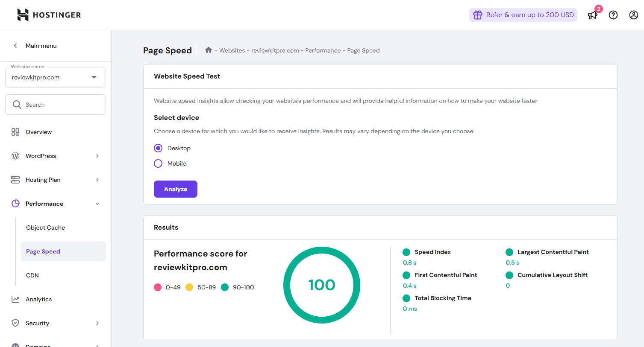Open the help question mark icon
Viewport: 644px width, 347px height.
pyautogui.click(x=613, y=15)
